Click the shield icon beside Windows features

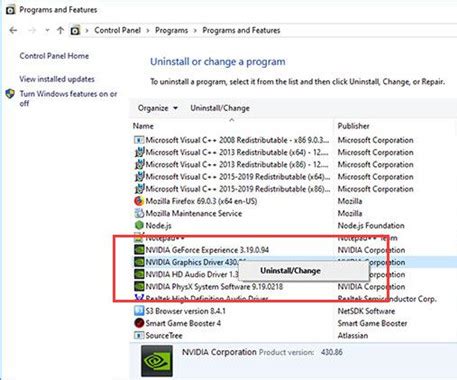(x=10, y=94)
